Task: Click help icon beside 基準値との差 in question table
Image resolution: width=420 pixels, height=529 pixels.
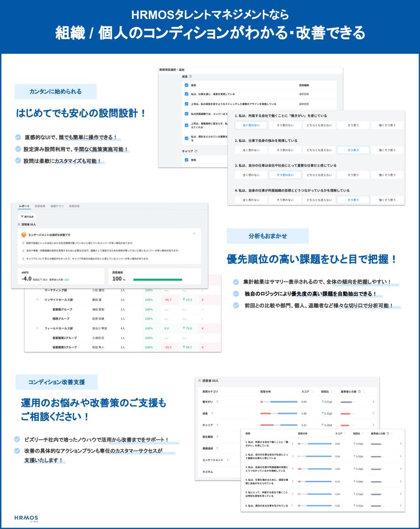Action: 388,434
